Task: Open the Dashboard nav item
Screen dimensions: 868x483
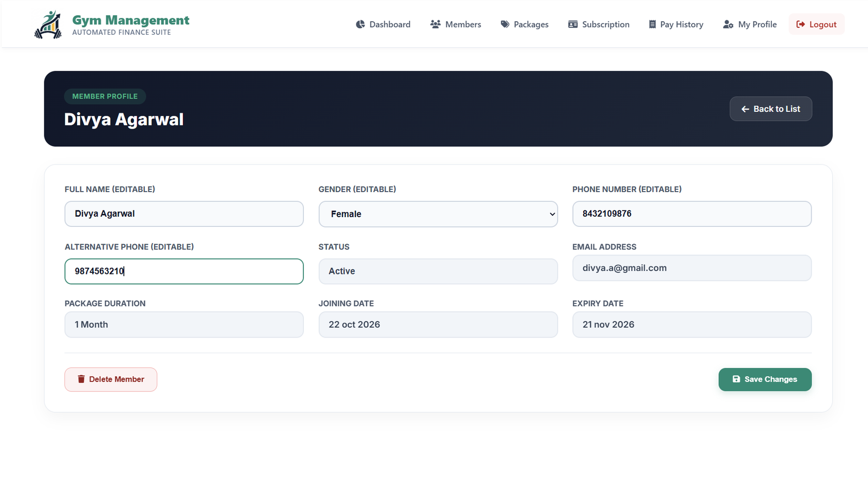Action: (x=383, y=24)
